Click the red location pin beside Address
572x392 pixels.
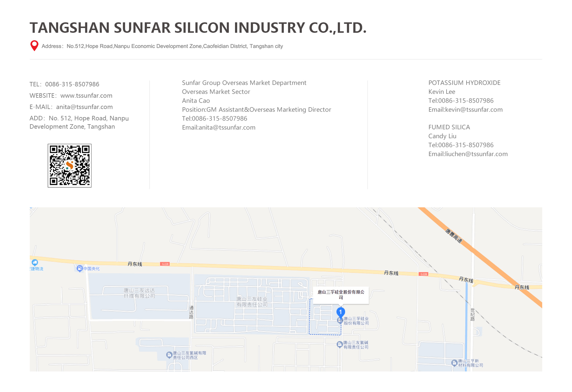coord(35,45)
